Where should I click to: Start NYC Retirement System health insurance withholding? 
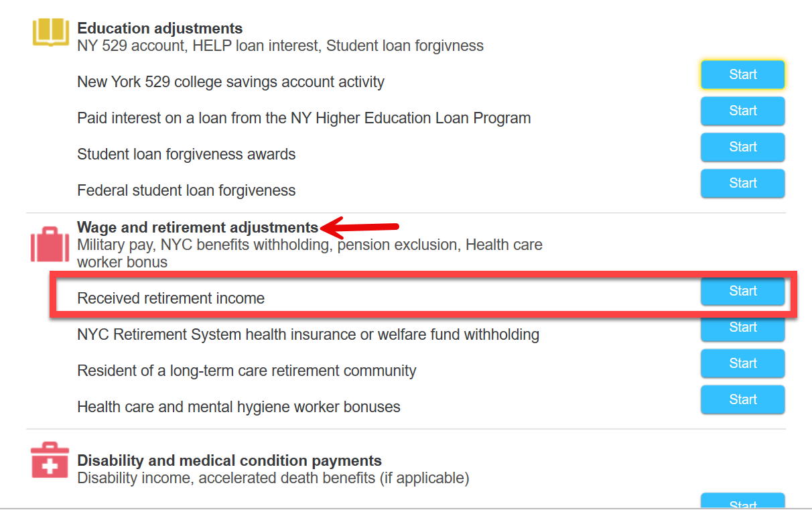click(742, 328)
